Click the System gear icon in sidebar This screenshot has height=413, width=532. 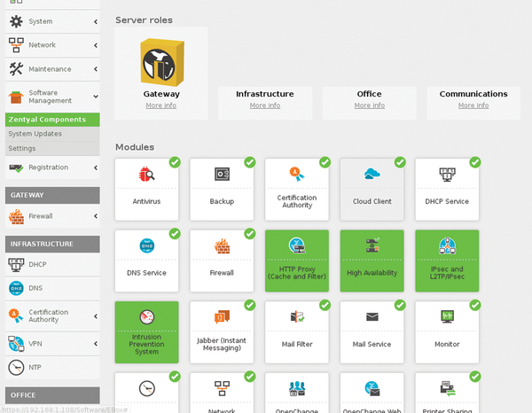click(16, 21)
